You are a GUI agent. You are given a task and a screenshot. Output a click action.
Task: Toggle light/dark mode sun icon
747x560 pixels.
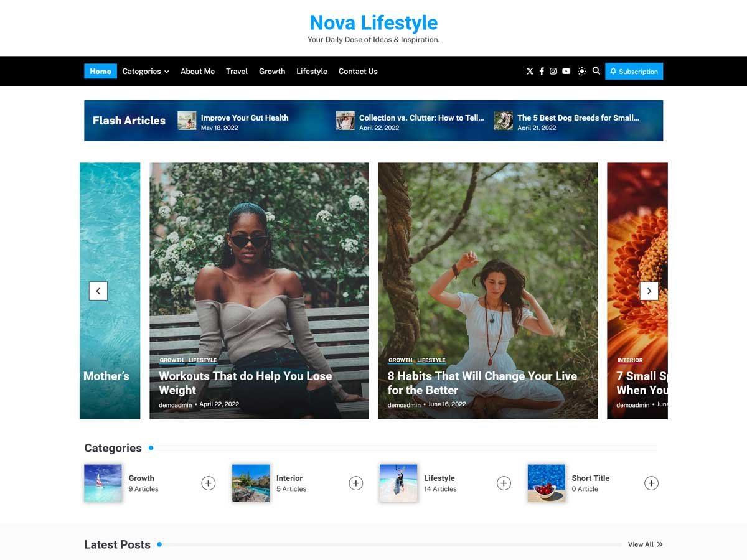click(x=581, y=72)
